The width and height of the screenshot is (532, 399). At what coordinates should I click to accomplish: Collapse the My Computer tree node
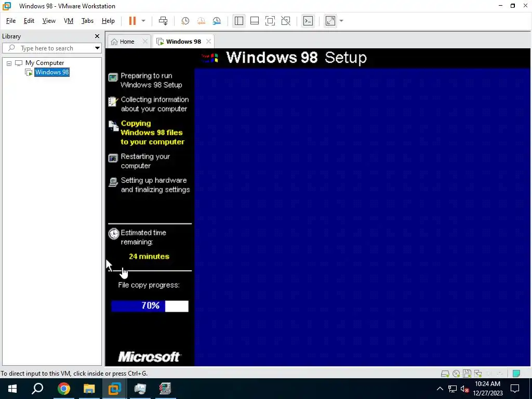9,63
